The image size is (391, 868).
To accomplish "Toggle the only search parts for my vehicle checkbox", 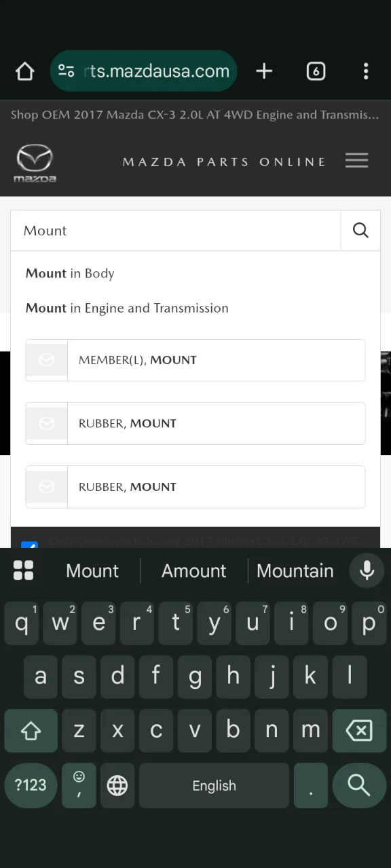I will click(x=30, y=543).
